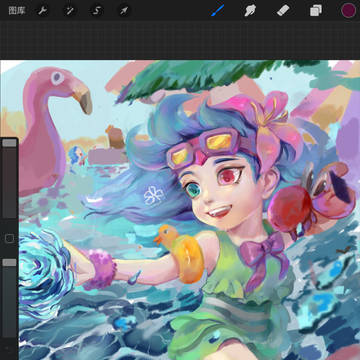The height and width of the screenshot is (360, 360).
Task: Select the Eraser tool
Action: pyautogui.click(x=283, y=10)
